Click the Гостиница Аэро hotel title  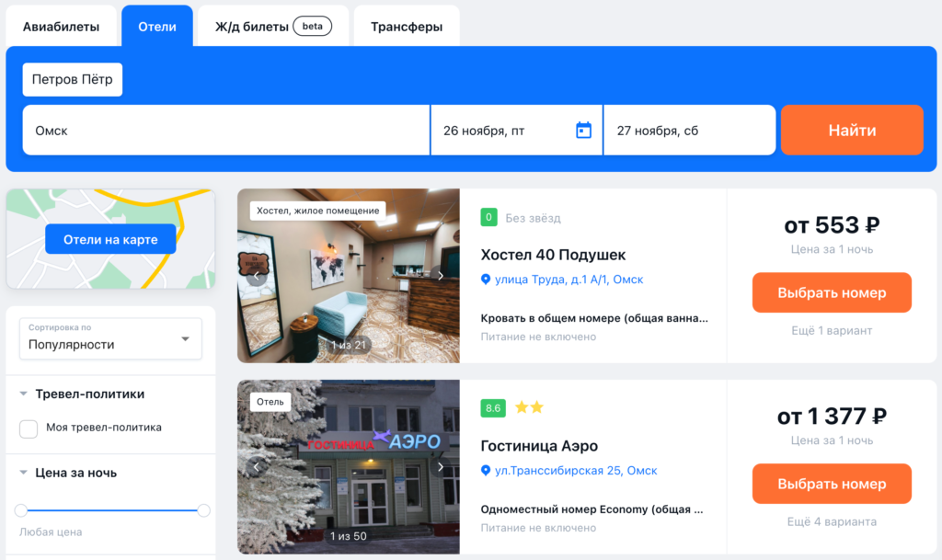click(539, 446)
